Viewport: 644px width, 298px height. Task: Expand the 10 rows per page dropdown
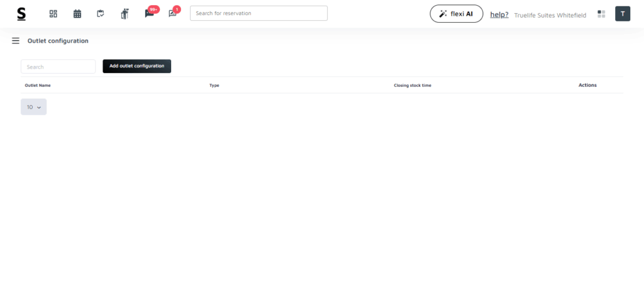33,107
